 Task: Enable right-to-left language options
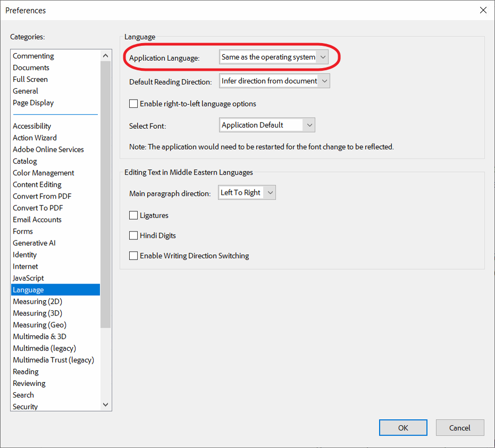133,103
